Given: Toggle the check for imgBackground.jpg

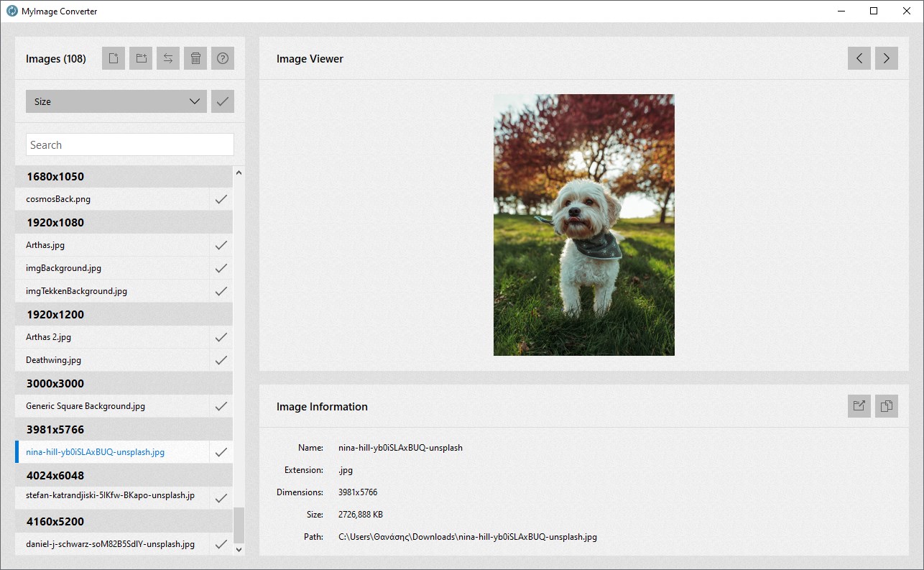Looking at the screenshot, I should tap(221, 268).
